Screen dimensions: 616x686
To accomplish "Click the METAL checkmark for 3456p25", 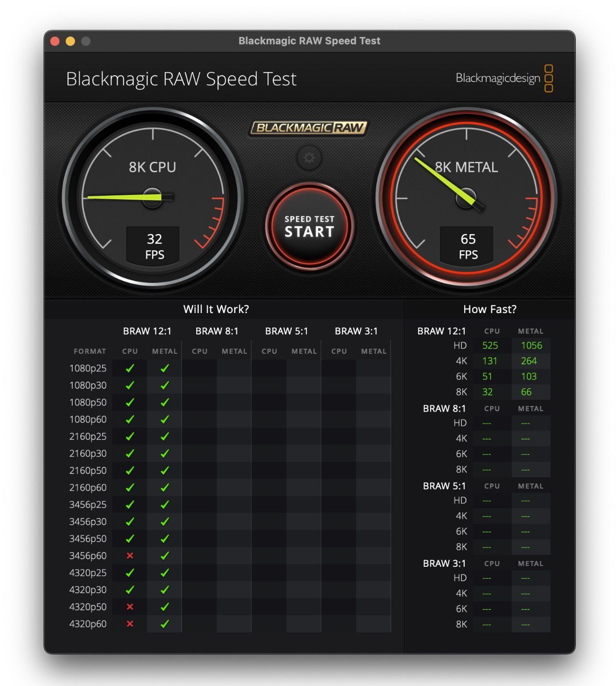I will [165, 505].
